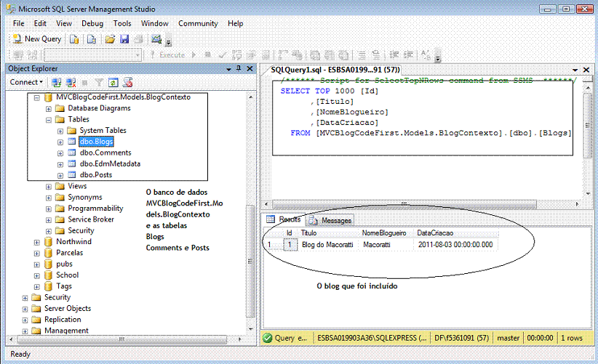The image size is (598, 364).
Task: Click the NomeBlogueiro column header
Action: click(384, 232)
